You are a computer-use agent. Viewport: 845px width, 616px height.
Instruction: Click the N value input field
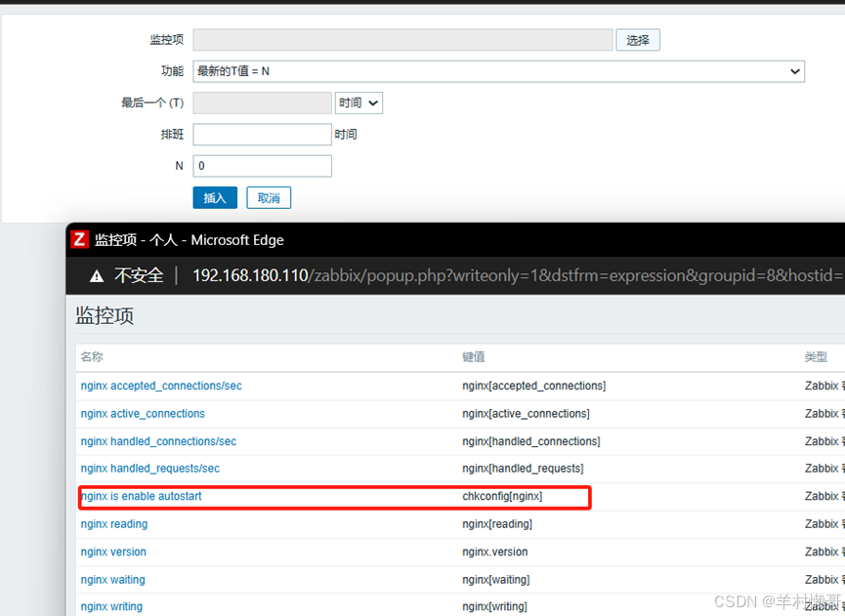pos(262,166)
